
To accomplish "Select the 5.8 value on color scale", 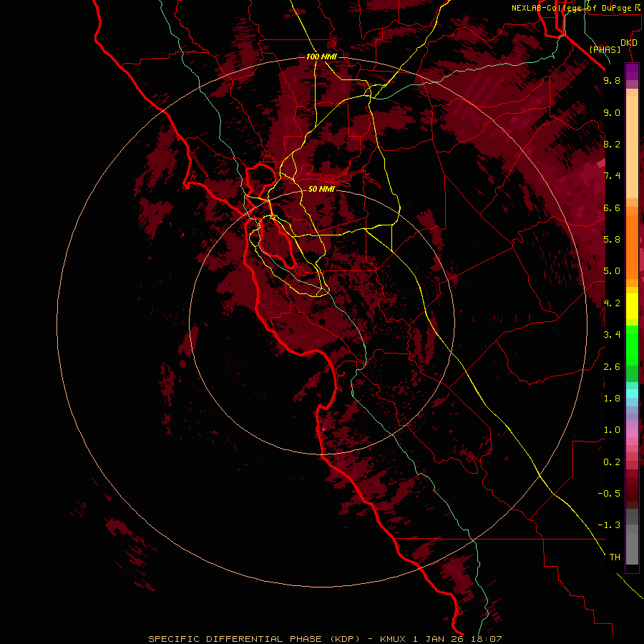I will (612, 240).
